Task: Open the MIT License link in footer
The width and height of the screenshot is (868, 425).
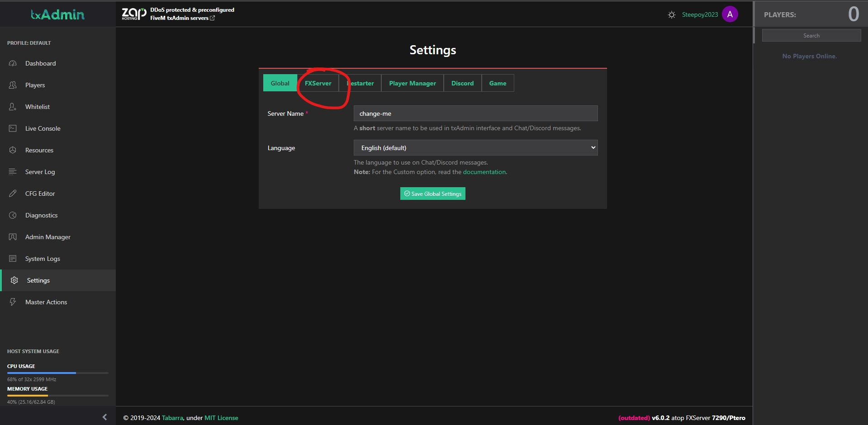Action: 221,418
